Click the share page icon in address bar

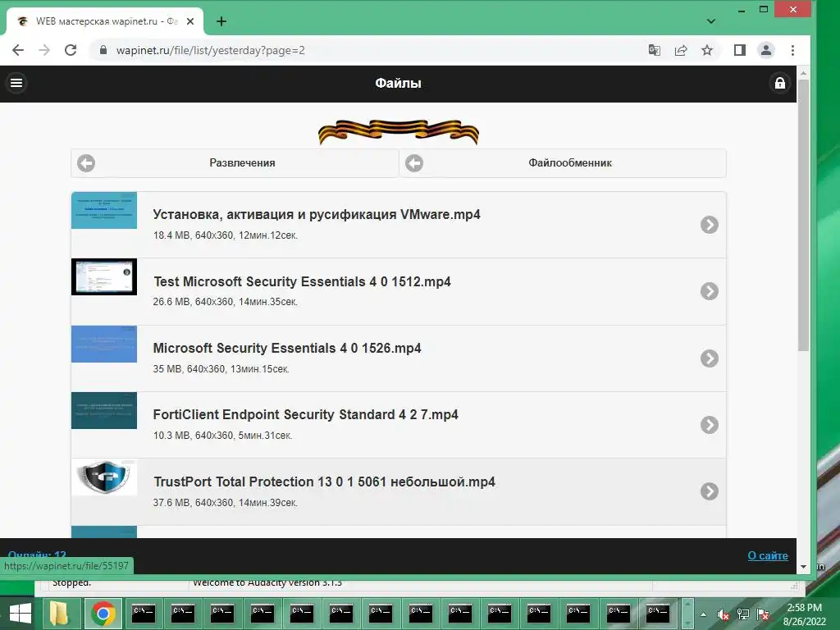[681, 50]
